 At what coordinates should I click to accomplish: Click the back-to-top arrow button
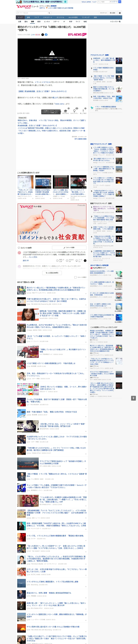[x=133, y=398]
